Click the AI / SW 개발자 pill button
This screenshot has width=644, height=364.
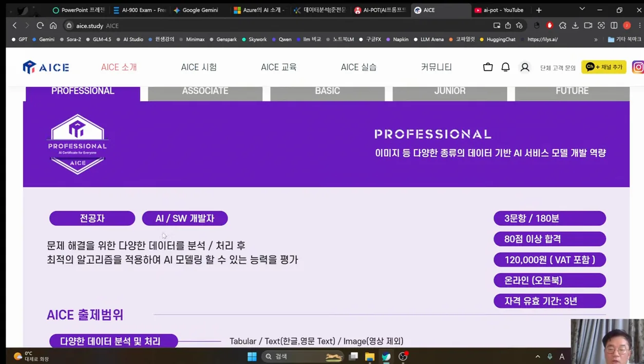pos(185,218)
